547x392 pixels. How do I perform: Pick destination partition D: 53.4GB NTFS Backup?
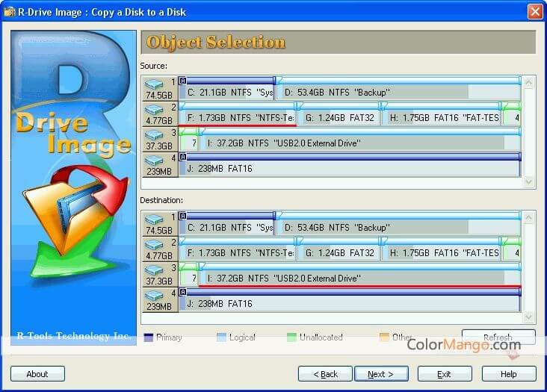(x=398, y=224)
